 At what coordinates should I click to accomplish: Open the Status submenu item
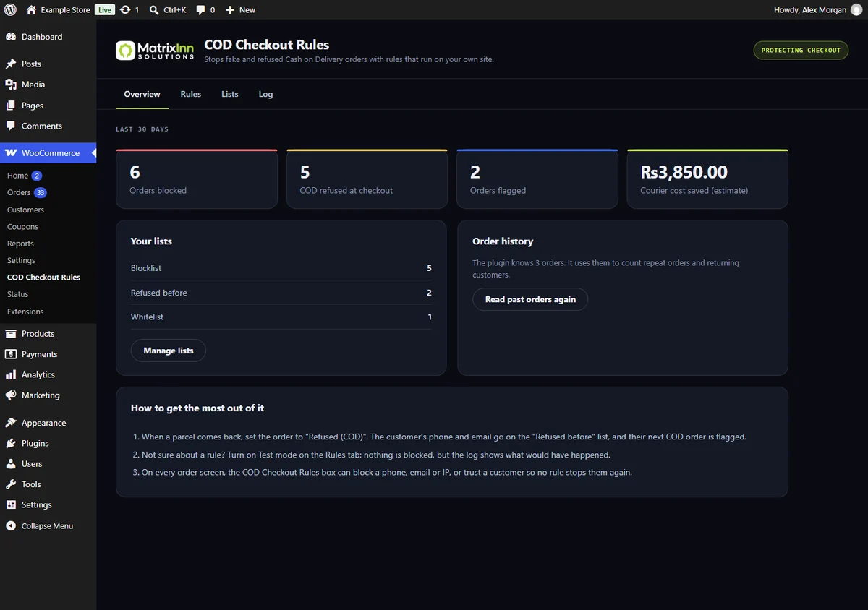click(17, 294)
